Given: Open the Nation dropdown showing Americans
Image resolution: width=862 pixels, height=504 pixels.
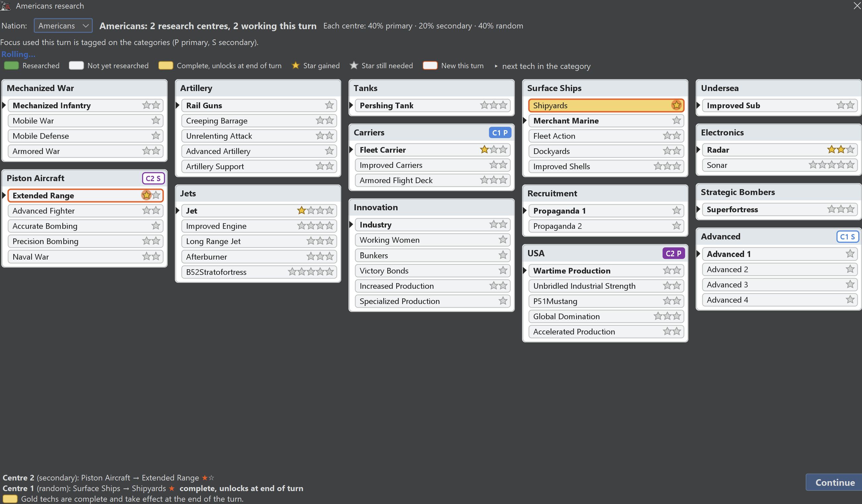Looking at the screenshot, I should point(63,25).
